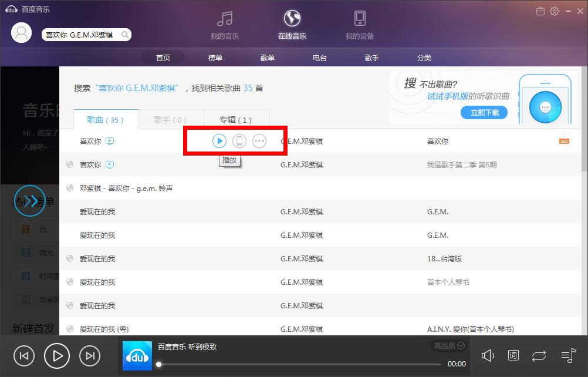Screen dimensions: 588x377
Task: Click the search magnifier icon
Action: point(125,35)
